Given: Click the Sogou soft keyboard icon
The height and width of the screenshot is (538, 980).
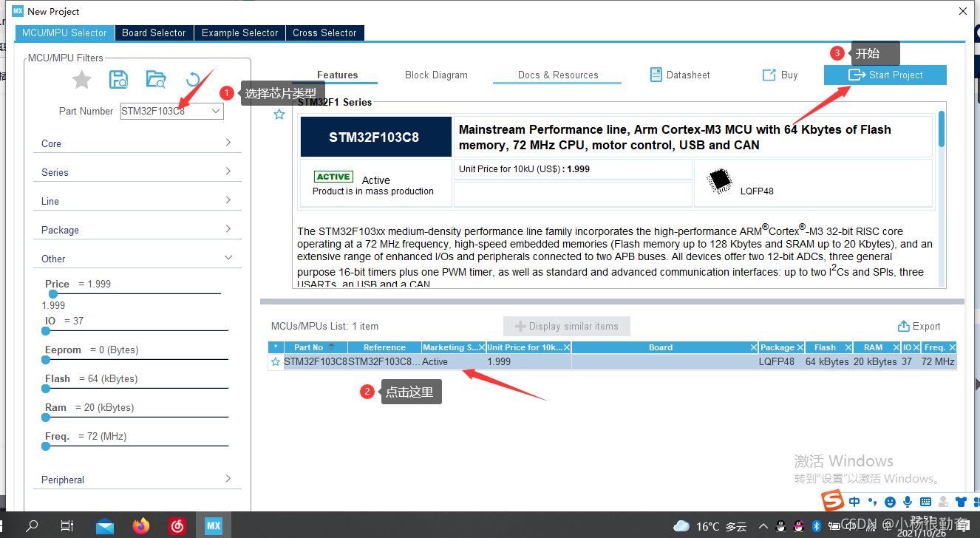Looking at the screenshot, I should [925, 502].
